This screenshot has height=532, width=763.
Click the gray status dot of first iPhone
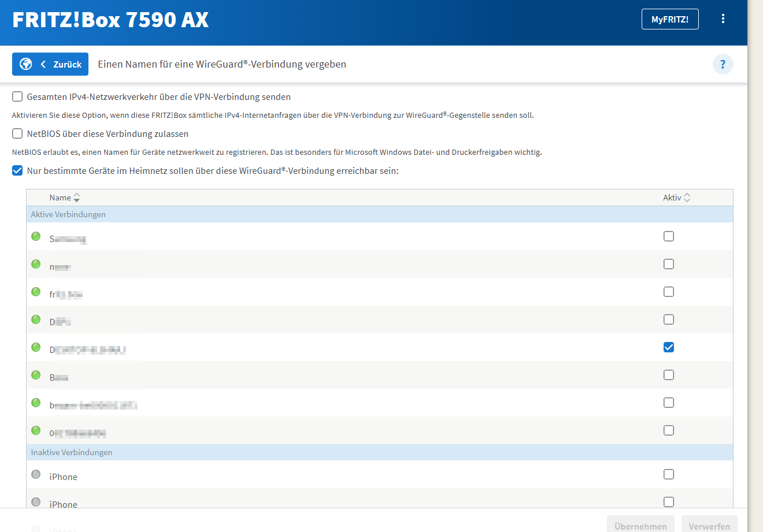pos(36,474)
